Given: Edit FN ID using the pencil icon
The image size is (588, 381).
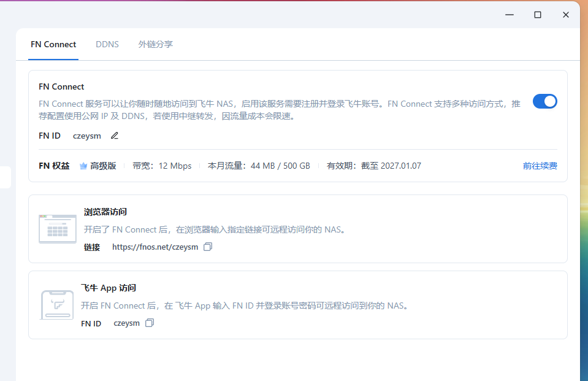Looking at the screenshot, I should (114, 136).
